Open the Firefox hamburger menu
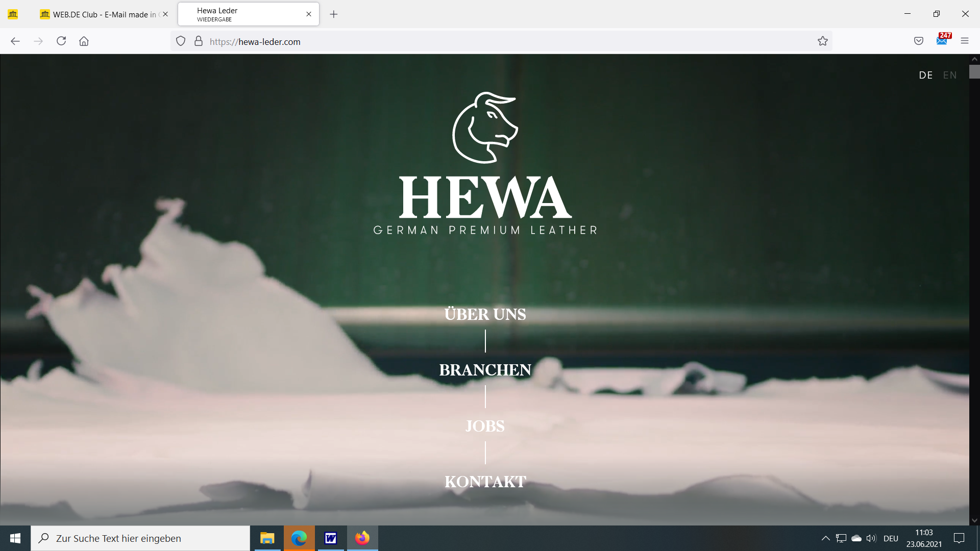This screenshot has width=980, height=551. [965, 41]
